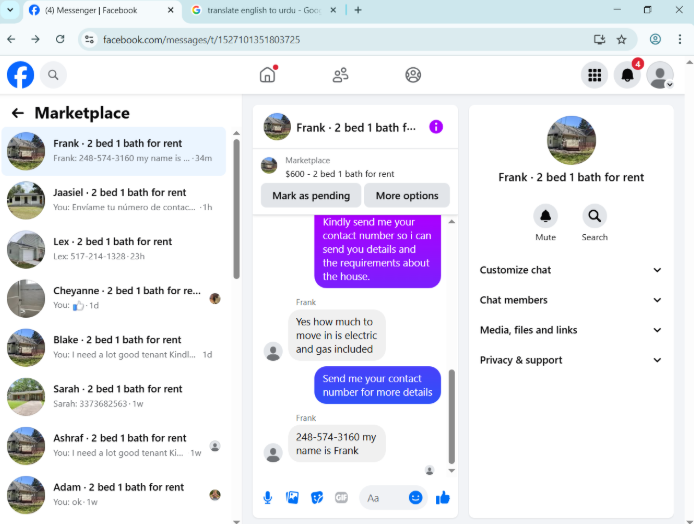Viewport: 694px width, 524px height.
Task: Open the Groups icon in top navigation
Action: 413,75
